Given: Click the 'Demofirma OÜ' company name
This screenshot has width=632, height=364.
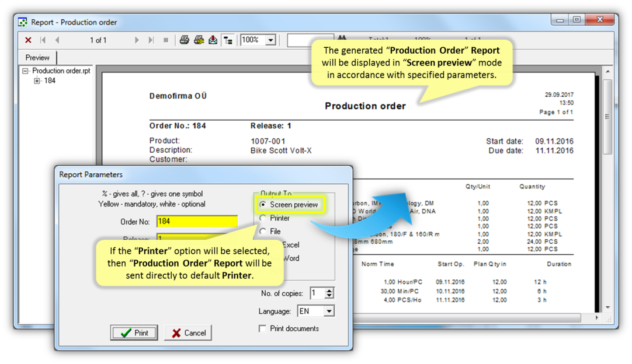Looking at the screenshot, I should point(178,96).
